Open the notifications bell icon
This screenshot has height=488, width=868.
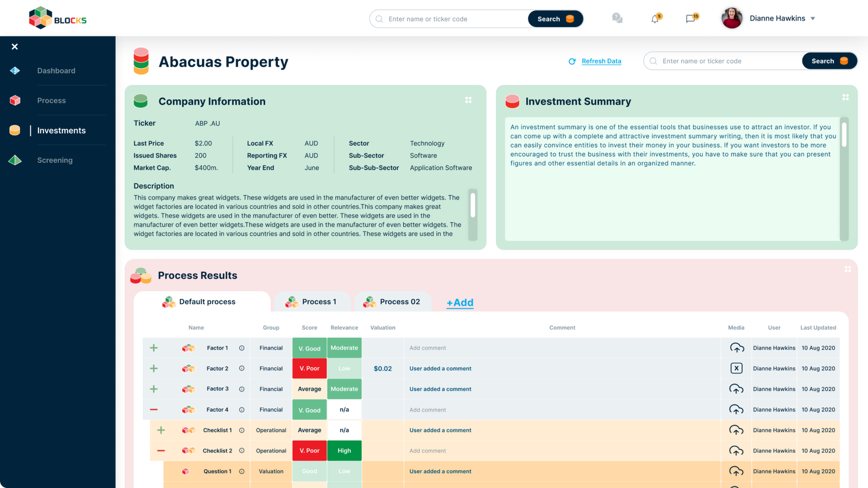click(655, 18)
